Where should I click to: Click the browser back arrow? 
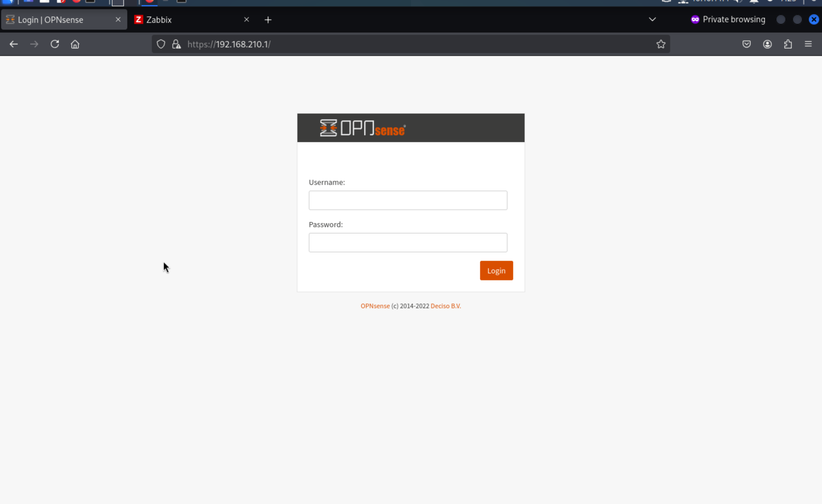[x=14, y=44]
